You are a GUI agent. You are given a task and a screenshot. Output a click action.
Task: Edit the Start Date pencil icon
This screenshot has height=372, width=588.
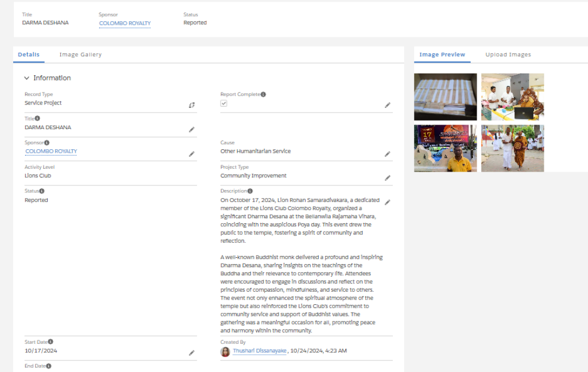point(192,353)
